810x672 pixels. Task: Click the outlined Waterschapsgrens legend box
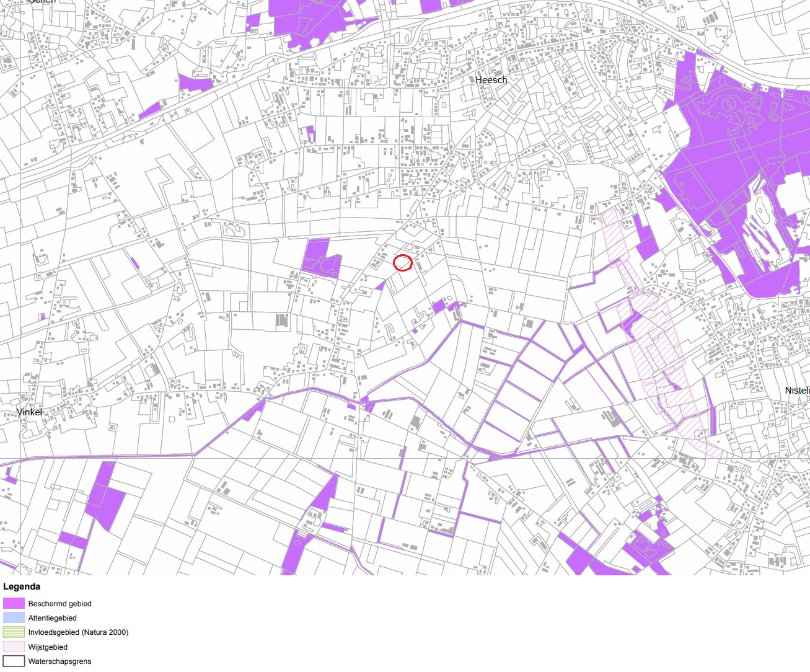point(14,661)
